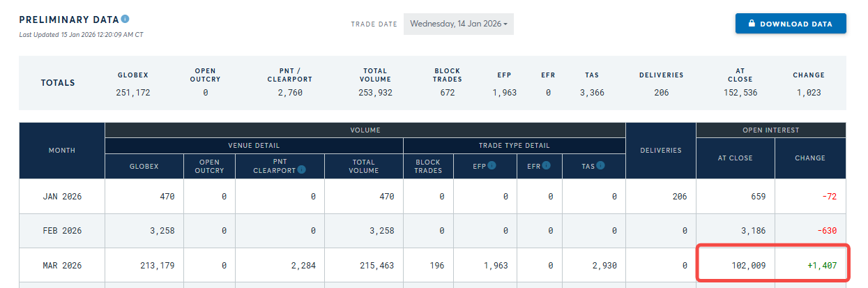Viewport: 868px width, 288px height.
Task: Click the lock icon on Download Data
Action: click(752, 23)
